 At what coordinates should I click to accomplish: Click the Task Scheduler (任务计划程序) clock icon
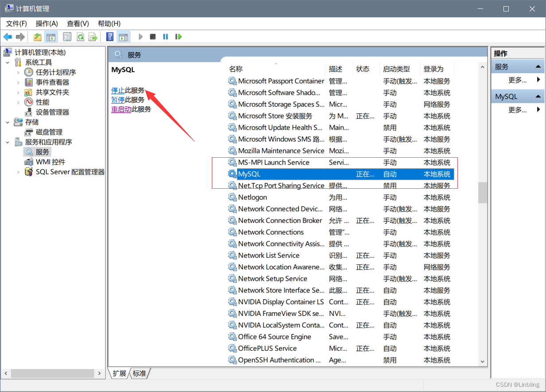tap(29, 72)
